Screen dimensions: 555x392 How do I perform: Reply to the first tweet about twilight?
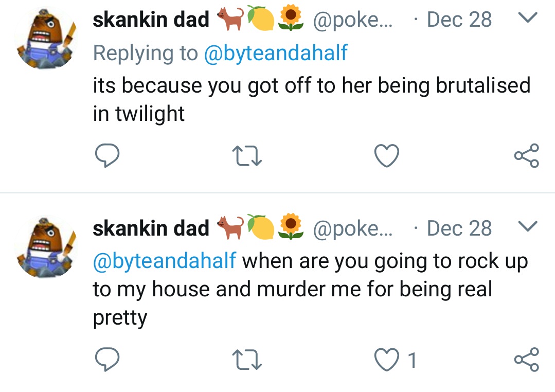(x=108, y=155)
